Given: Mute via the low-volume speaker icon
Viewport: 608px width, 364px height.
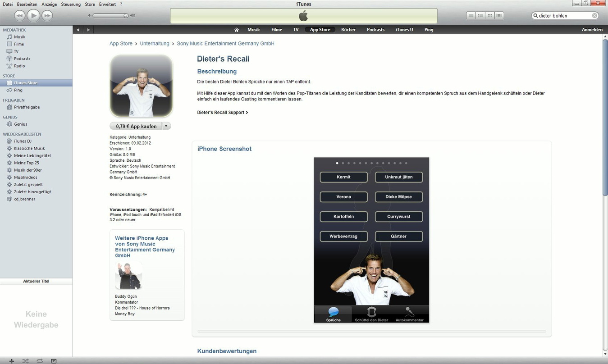Looking at the screenshot, I should 89,15.
